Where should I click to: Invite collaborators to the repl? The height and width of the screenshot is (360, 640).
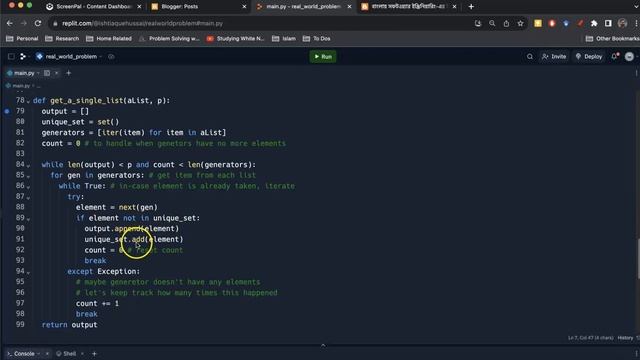554,57
